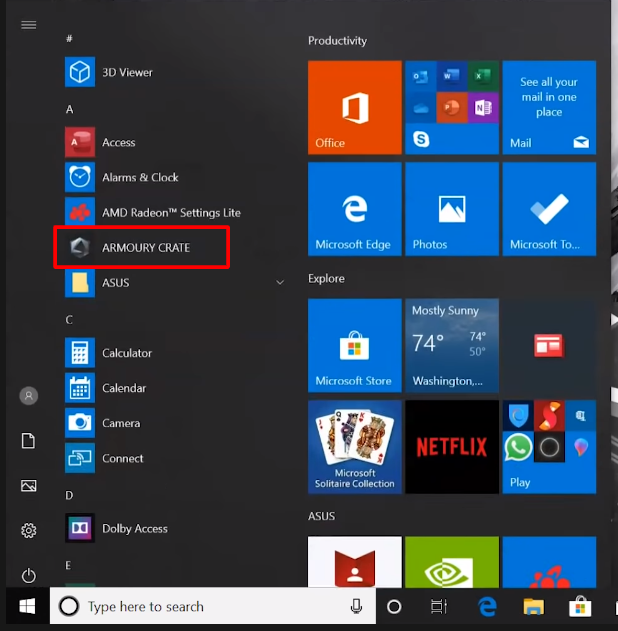Open the McAfee tile in ASUS group

pyautogui.click(x=354, y=562)
